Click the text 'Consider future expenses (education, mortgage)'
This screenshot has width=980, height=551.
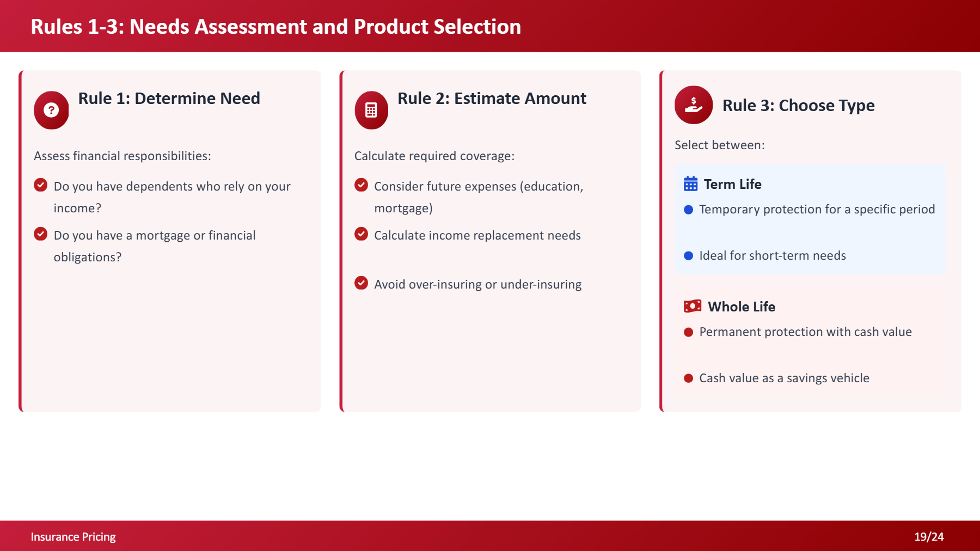[x=479, y=197]
